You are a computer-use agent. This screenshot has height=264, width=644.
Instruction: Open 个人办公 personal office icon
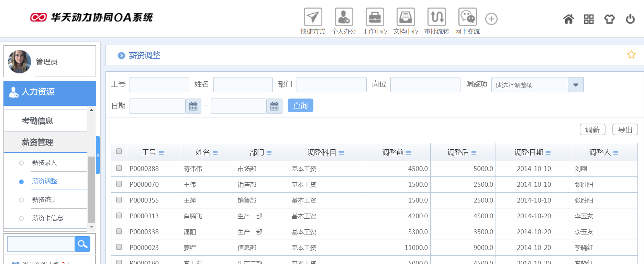point(344,17)
